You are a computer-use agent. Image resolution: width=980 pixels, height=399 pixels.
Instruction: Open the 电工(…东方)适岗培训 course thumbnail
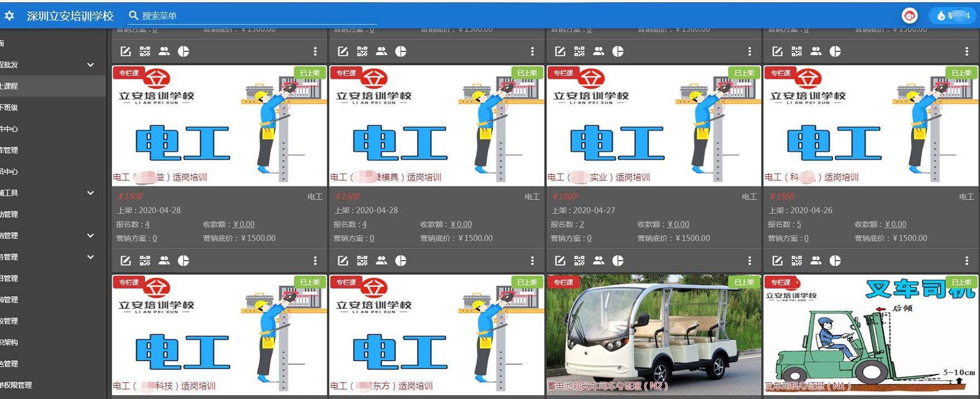pos(437,335)
